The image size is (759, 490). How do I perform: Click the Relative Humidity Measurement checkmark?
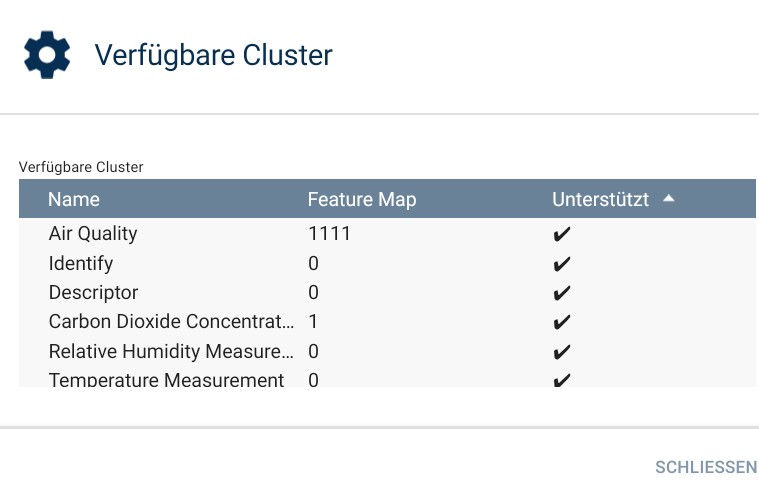click(x=562, y=352)
